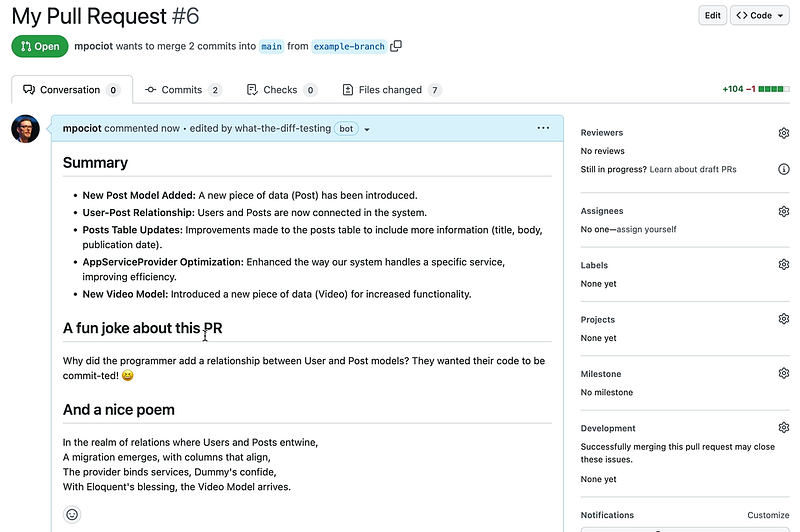Click the diff stat color bar

coord(773,89)
